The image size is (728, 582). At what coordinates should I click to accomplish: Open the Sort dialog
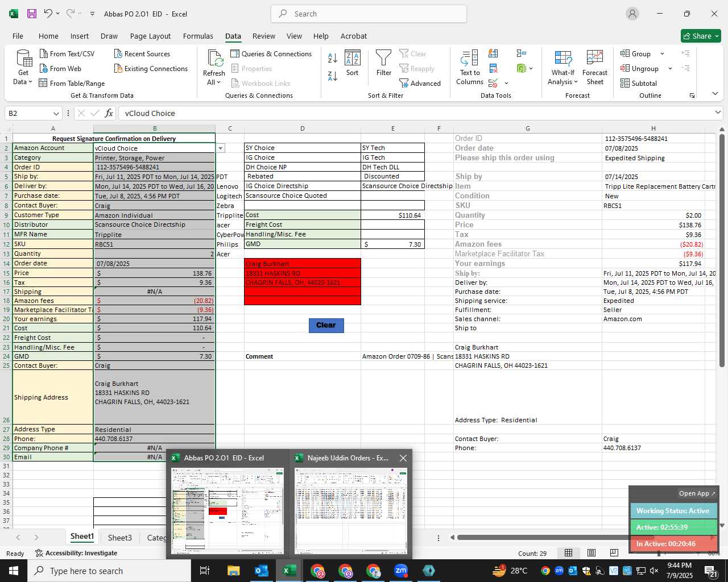click(353, 63)
